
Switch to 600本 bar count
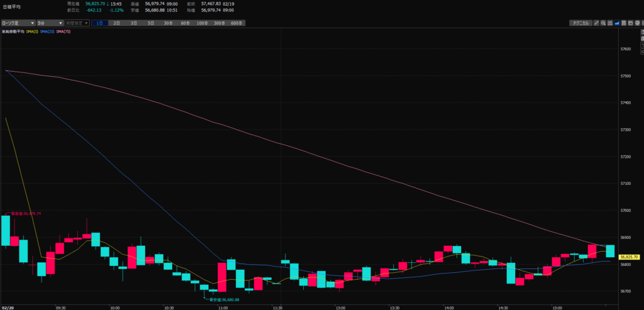click(x=236, y=23)
